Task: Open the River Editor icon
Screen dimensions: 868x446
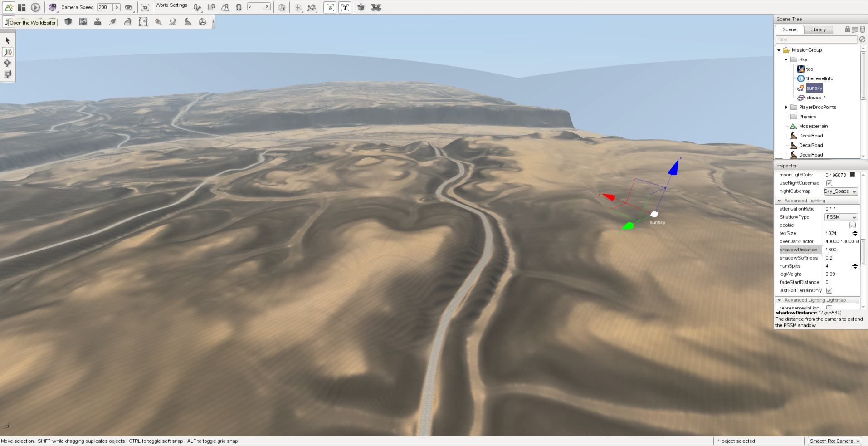Action: point(173,22)
